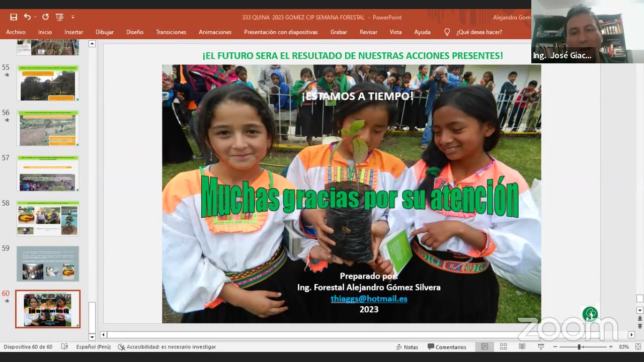
Task: Click the ¡ESTAMOS A TIEMPO! text on slide
Action: click(357, 96)
